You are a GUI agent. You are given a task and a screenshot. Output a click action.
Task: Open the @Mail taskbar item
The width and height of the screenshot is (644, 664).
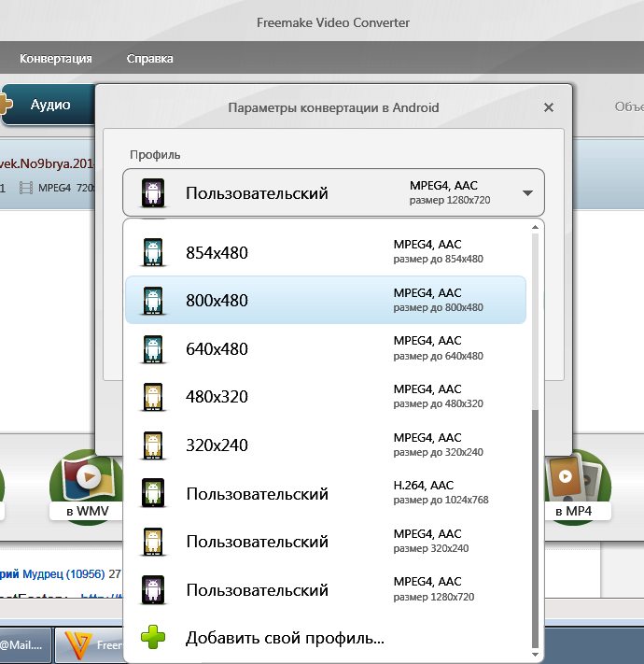(24, 645)
